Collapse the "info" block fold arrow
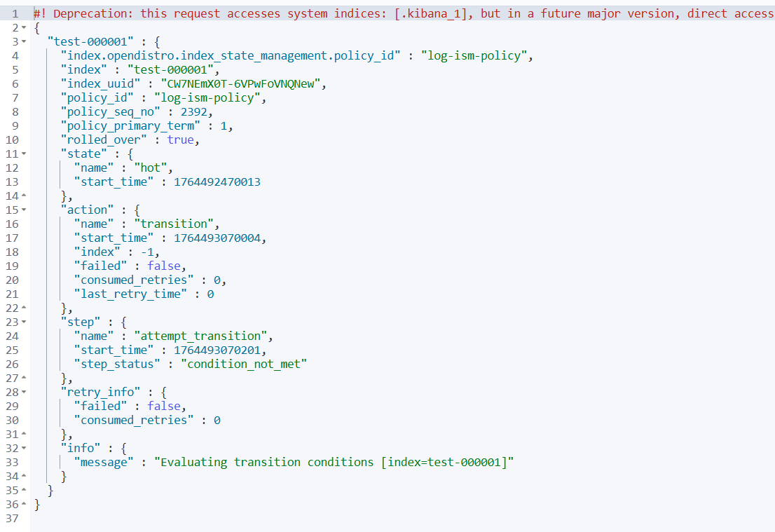Image resolution: width=775 pixels, height=532 pixels. tap(24, 448)
